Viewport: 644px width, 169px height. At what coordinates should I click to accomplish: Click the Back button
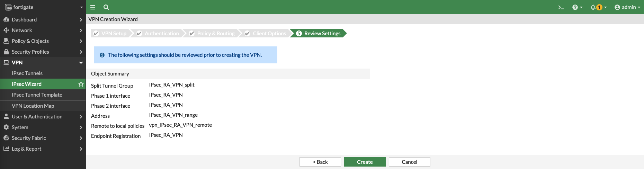point(320,162)
